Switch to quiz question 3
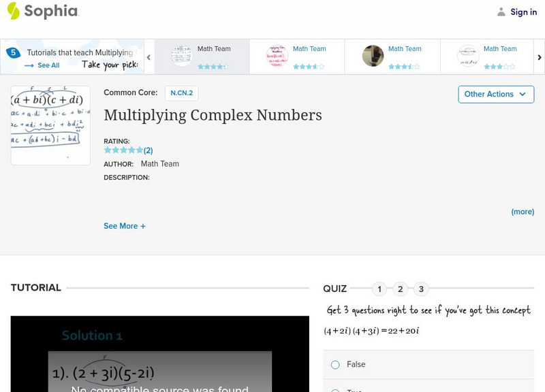This screenshot has width=545, height=392. [422, 289]
